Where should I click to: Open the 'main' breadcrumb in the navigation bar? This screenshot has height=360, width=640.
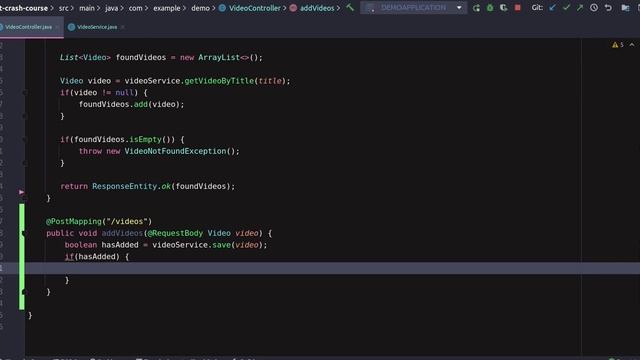87,8
